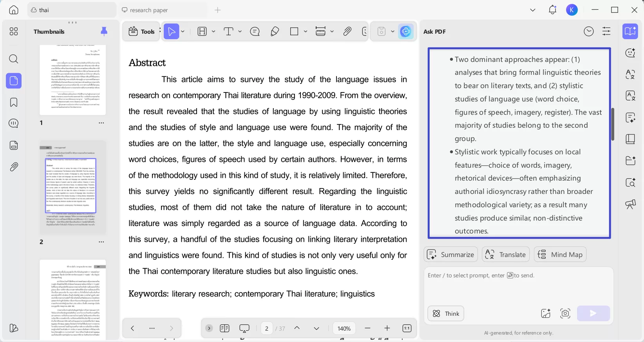Open the bottom navigation more options dots
The width and height of the screenshot is (644, 342).
pyautogui.click(x=152, y=328)
